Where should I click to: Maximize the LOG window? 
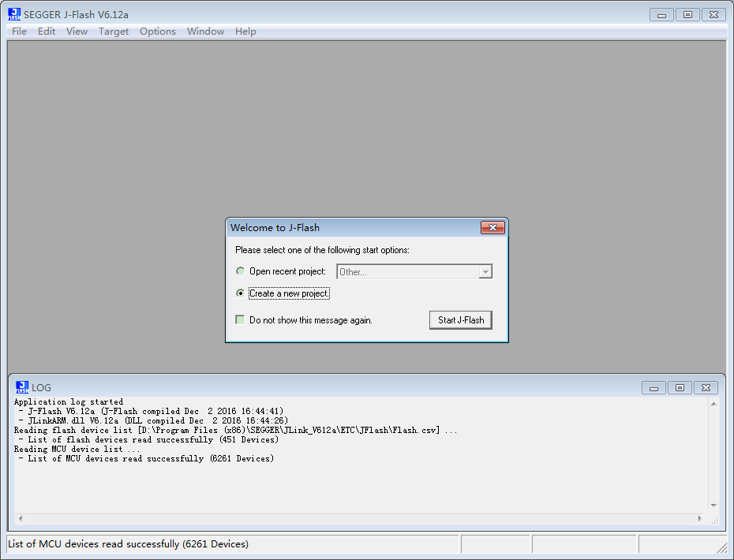point(680,387)
